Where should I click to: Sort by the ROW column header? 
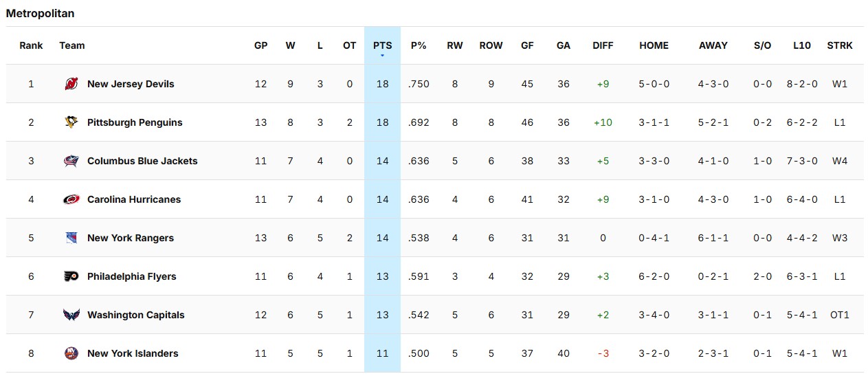491,45
